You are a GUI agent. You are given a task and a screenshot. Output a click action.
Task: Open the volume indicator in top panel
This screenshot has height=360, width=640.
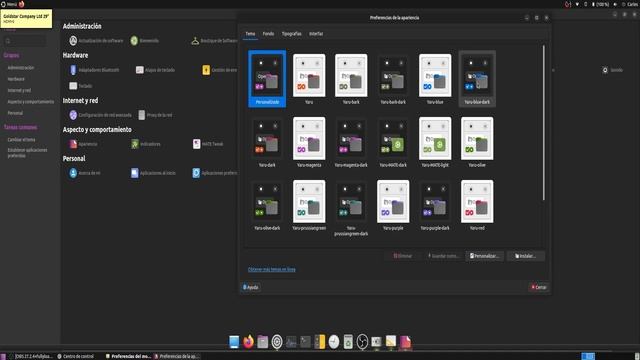coord(615,4)
